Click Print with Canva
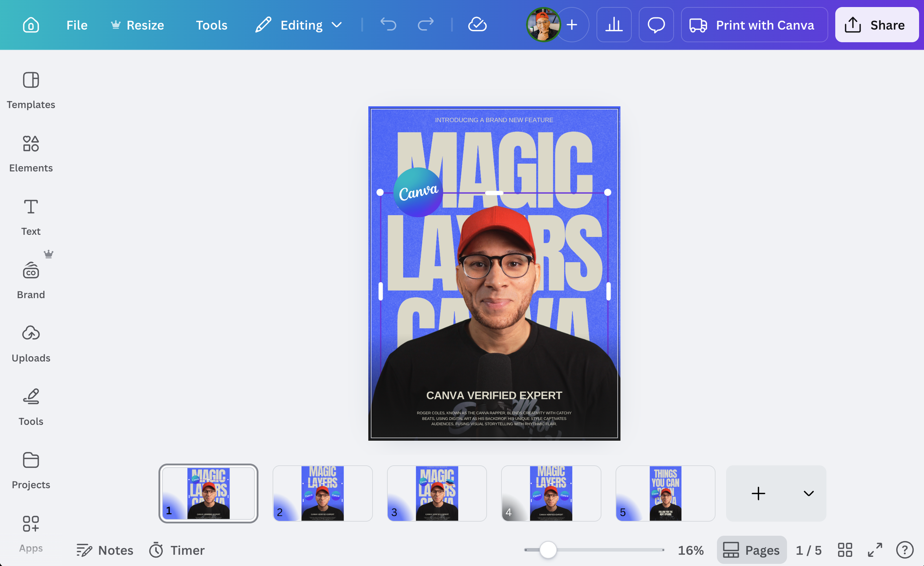The image size is (924, 566). point(754,25)
